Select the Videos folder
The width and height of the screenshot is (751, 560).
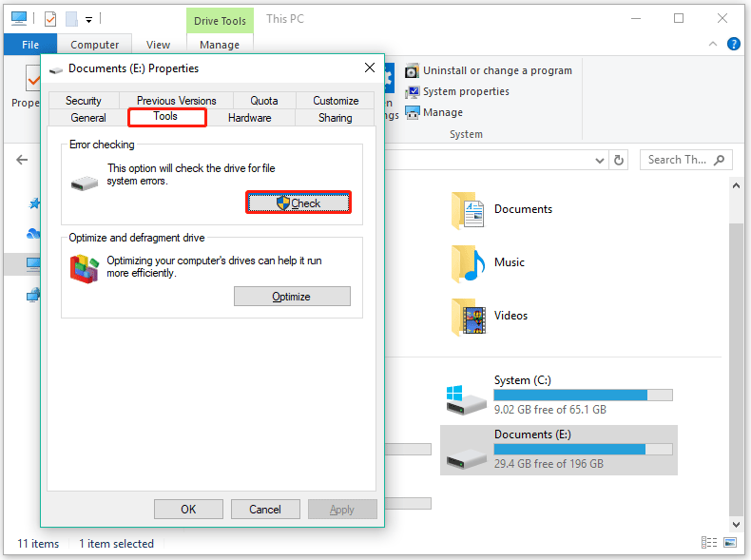tap(490, 316)
